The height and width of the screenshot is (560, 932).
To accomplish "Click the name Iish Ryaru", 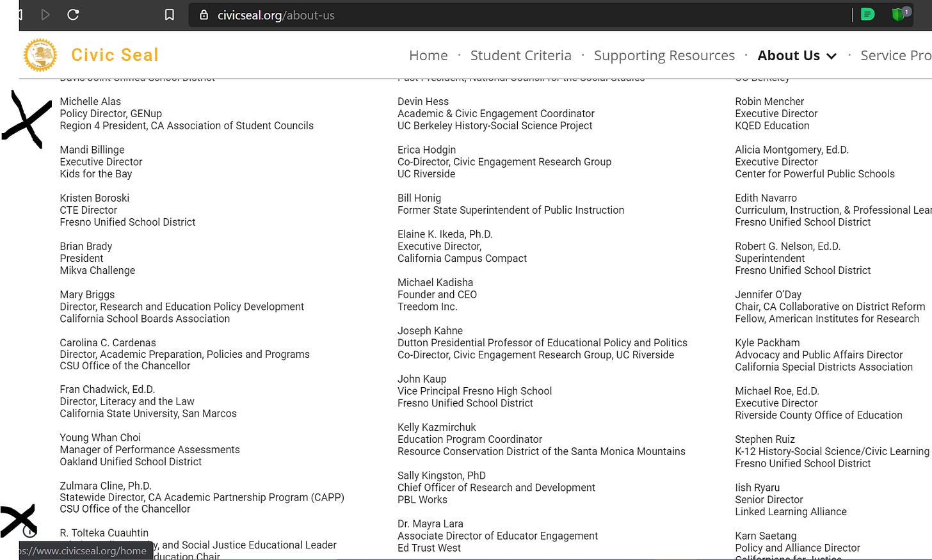I will click(757, 488).
